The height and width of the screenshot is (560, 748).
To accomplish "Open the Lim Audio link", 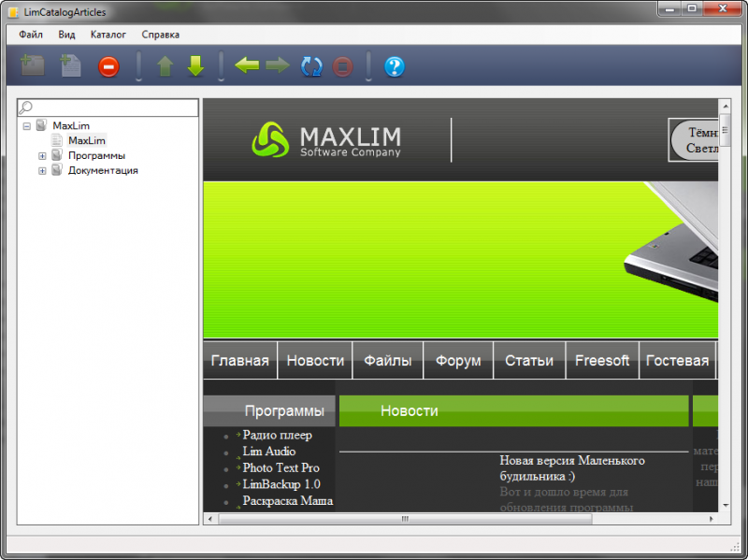I will click(x=269, y=452).
